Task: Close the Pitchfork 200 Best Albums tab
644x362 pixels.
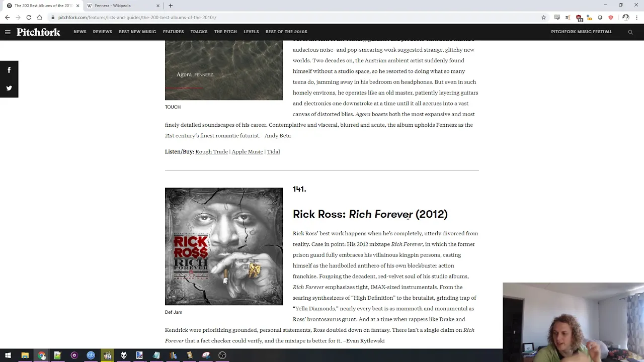Action: click(x=77, y=6)
